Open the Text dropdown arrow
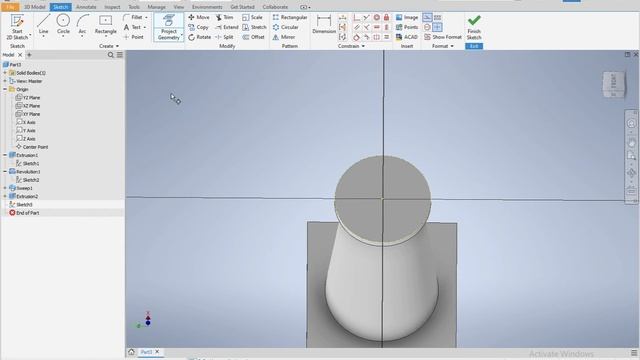The height and width of the screenshot is (360, 640). click(144, 27)
